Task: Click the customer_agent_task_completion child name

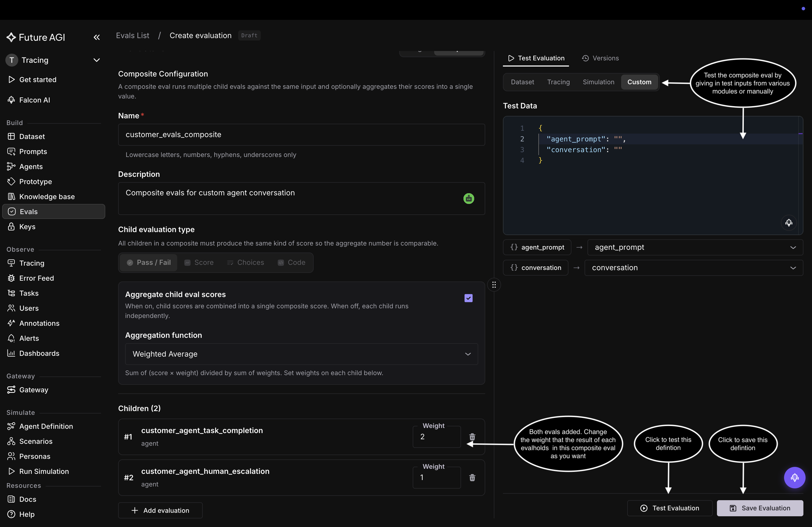Action: 202,430
